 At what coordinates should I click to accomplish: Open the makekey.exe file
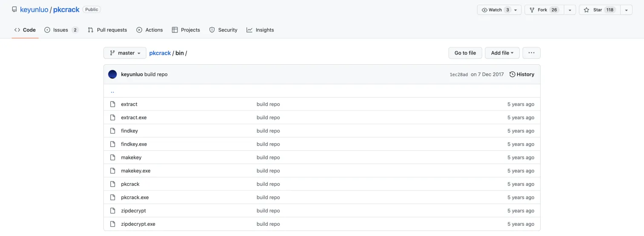coord(136,170)
